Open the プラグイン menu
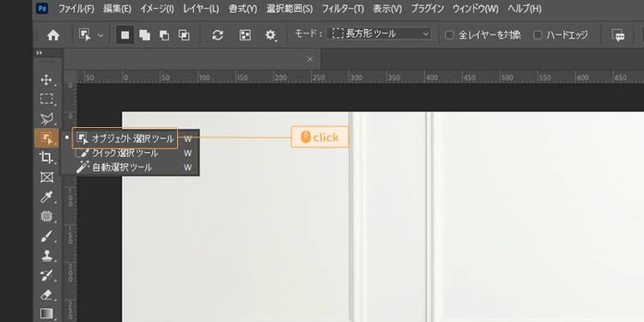Viewport: 644px width, 322px height. (428, 9)
